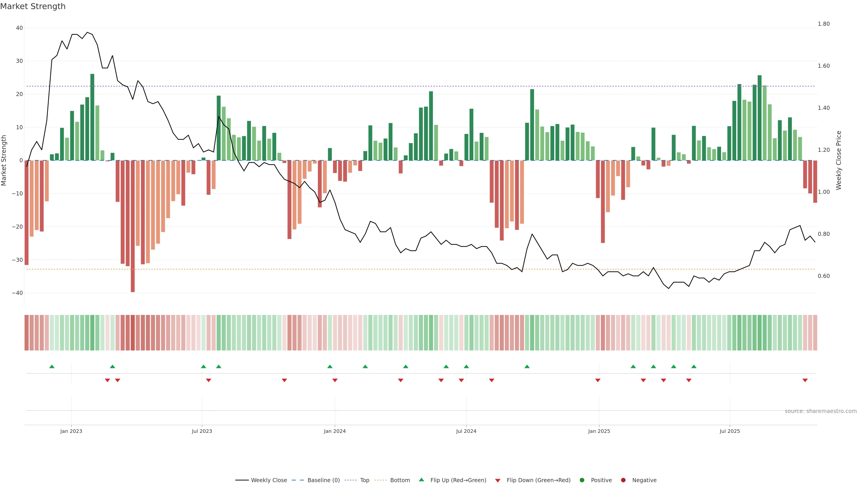Screen dimensions: 868x488
Task: Click the Jul 2025 x-axis label
Action: [x=730, y=431]
